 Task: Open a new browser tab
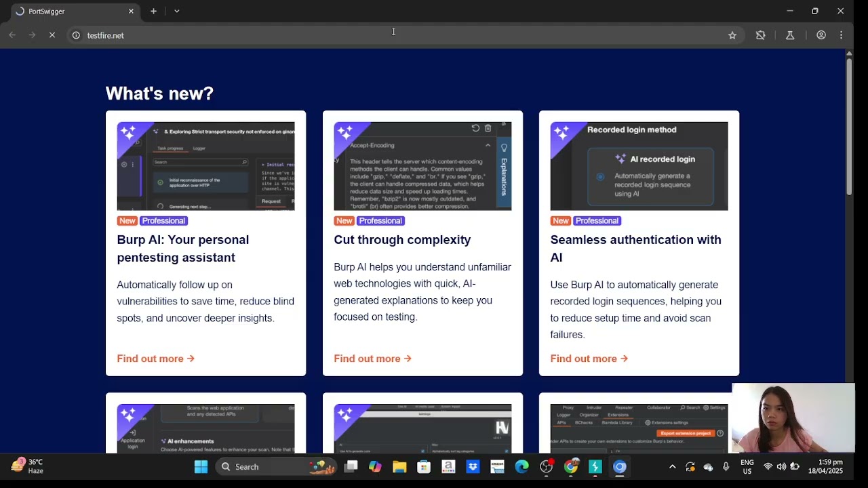[154, 11]
